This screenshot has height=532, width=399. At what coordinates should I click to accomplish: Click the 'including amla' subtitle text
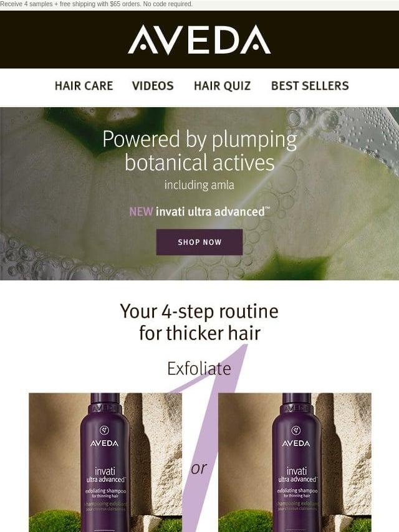coord(199,185)
